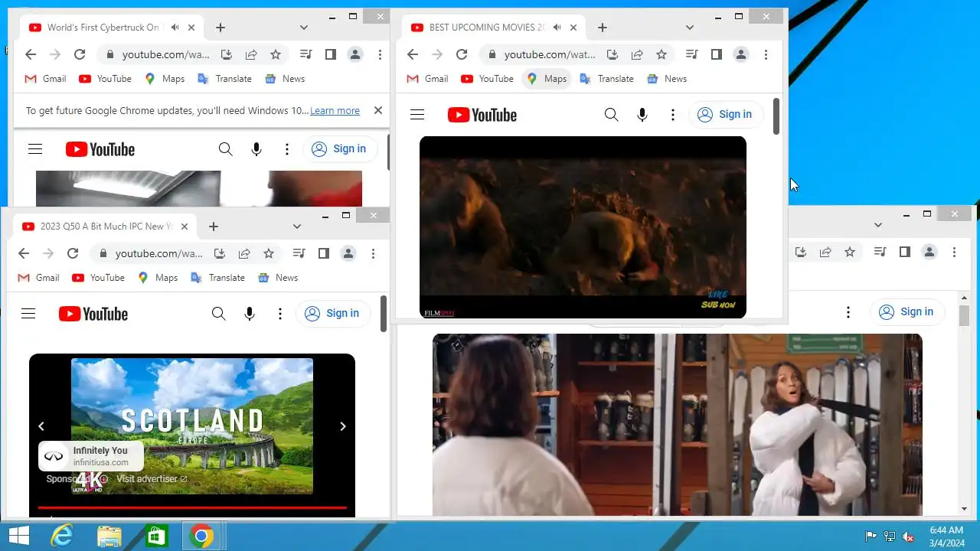Open profile icon in Cybertruck window
The image size is (980, 551).
pyautogui.click(x=355, y=54)
